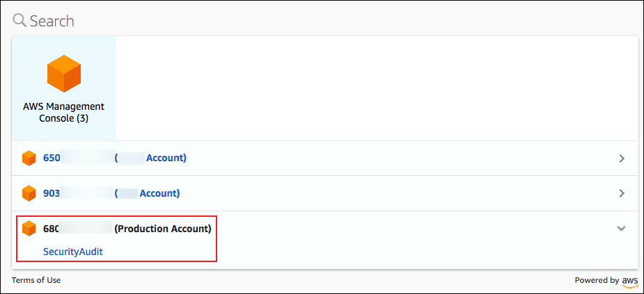Click the Account text in the 650 row
The height and width of the screenshot is (294, 644).
coord(166,158)
